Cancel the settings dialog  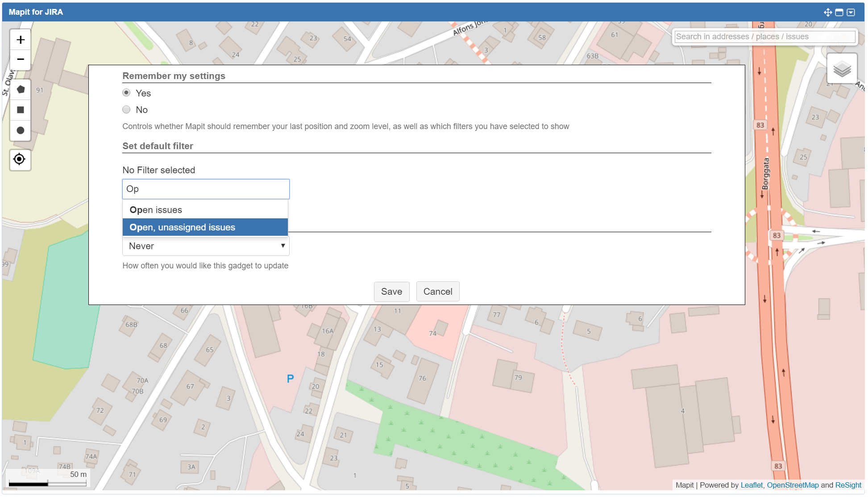[x=437, y=292]
